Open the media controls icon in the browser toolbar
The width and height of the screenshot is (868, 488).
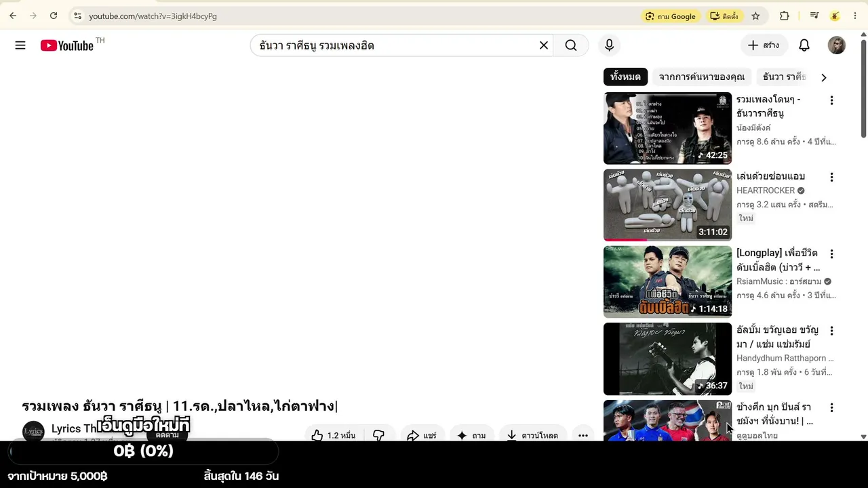pyautogui.click(x=814, y=16)
